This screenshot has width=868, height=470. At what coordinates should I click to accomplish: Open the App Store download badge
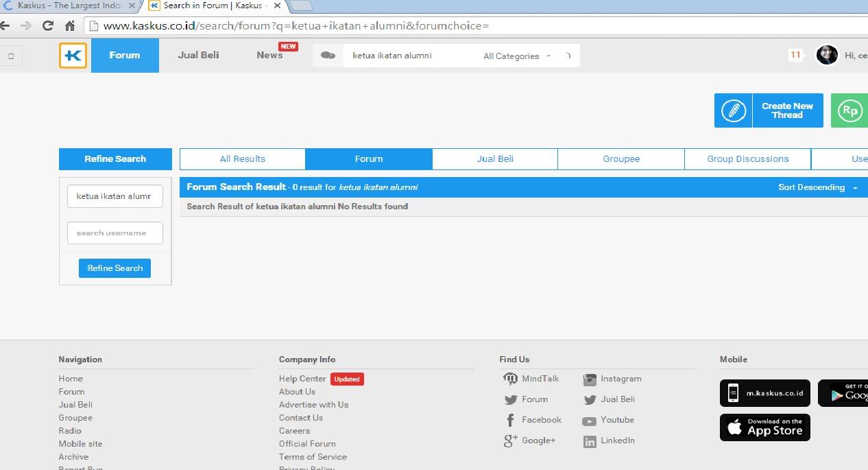[x=765, y=427]
